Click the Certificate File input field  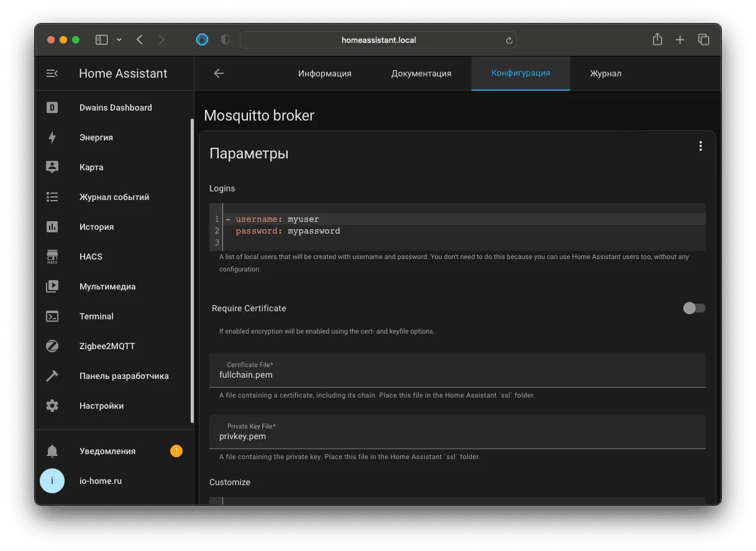point(457,370)
